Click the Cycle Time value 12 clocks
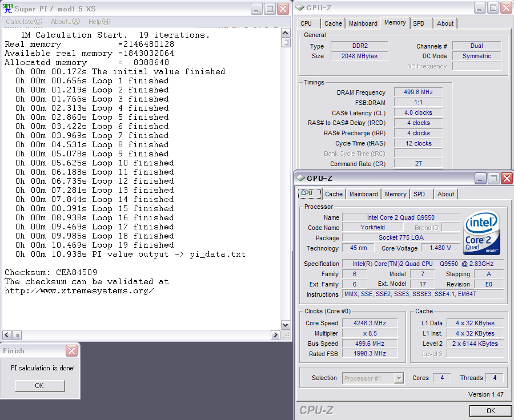This screenshot has height=420, width=514. pos(418,143)
